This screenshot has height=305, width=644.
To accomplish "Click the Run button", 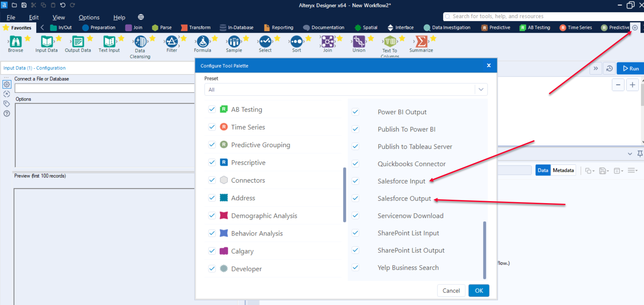I will (x=631, y=68).
